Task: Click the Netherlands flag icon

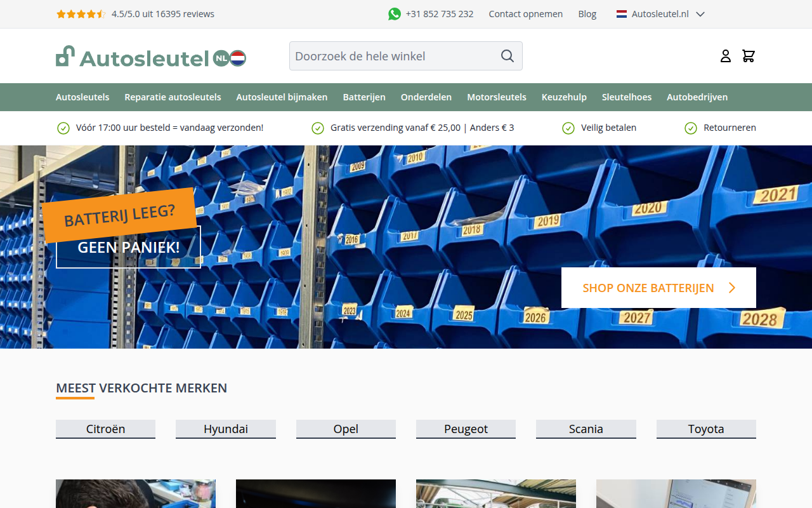Action: coord(622,14)
